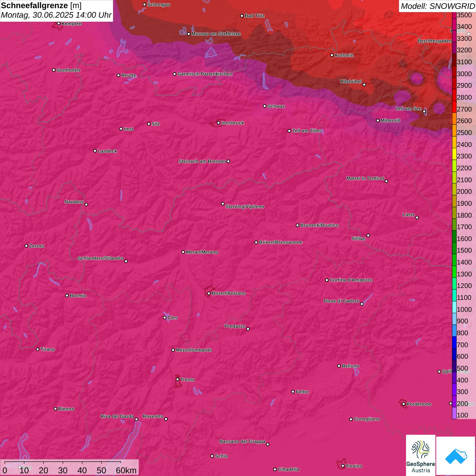Screen dimensions: 476x476
Task: Click the Matrei in Osttirol label
Action: click(x=365, y=178)
